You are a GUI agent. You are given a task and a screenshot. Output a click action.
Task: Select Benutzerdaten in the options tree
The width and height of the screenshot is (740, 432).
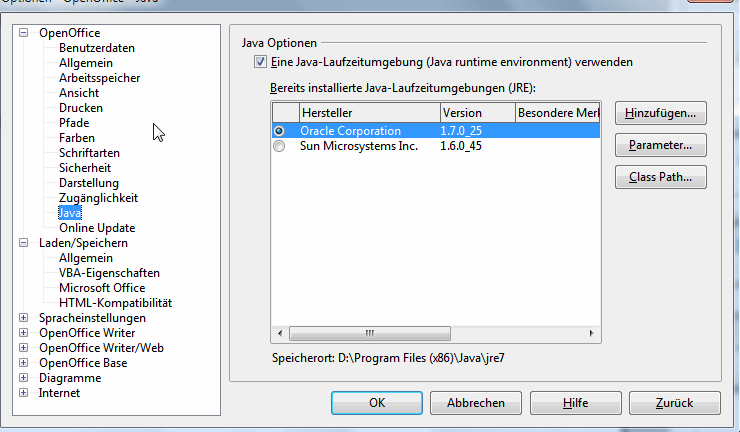(96, 48)
